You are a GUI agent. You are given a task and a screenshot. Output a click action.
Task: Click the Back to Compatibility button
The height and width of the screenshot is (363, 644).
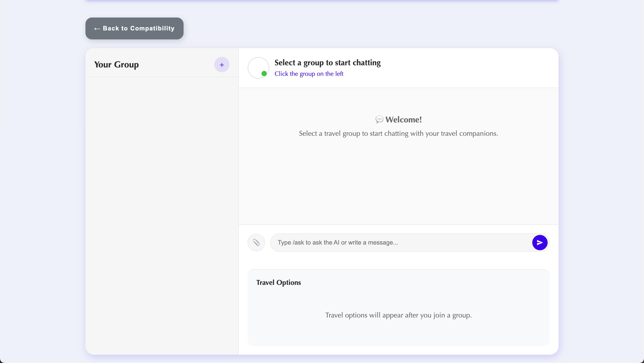tap(134, 28)
